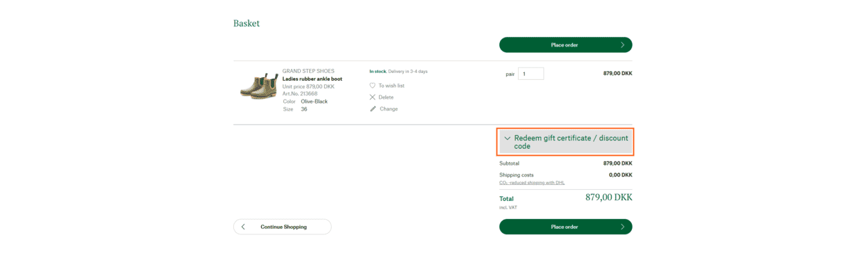This screenshot has width=868, height=258.
Task: Click the top Place order button label
Action: [565, 45]
